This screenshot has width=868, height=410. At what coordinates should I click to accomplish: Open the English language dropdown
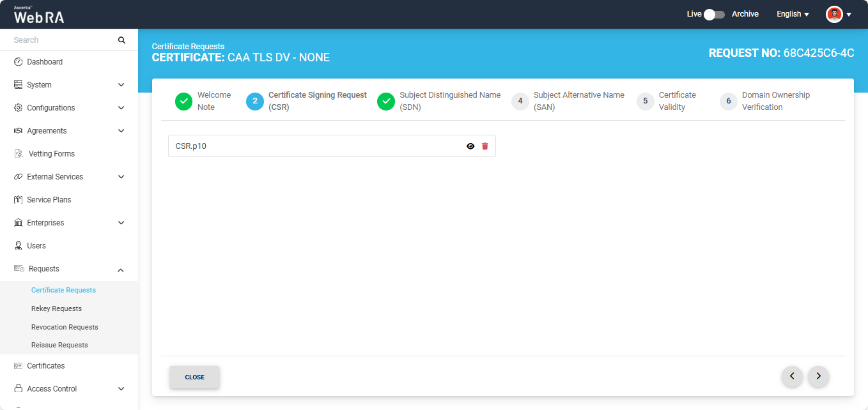tap(793, 14)
